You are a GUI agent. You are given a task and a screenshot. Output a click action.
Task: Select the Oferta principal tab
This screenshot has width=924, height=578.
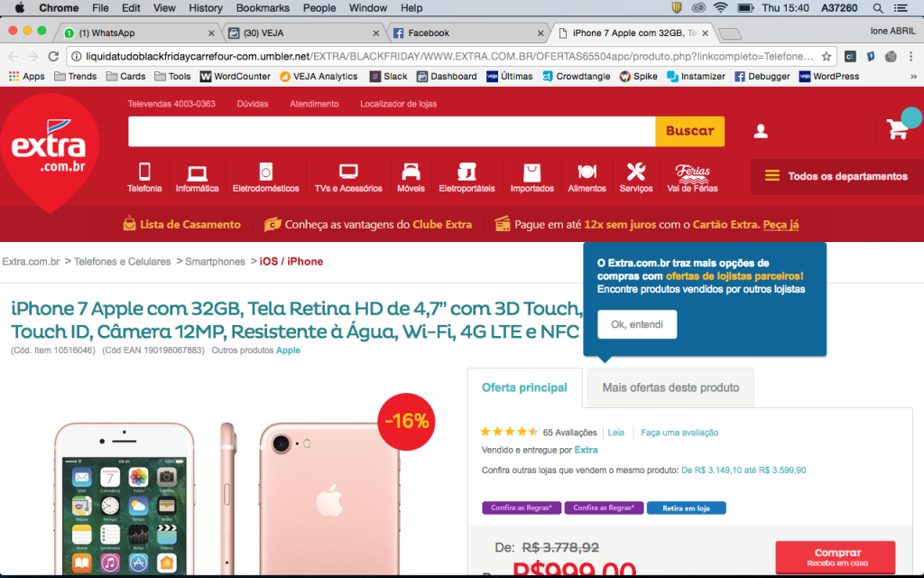524,387
